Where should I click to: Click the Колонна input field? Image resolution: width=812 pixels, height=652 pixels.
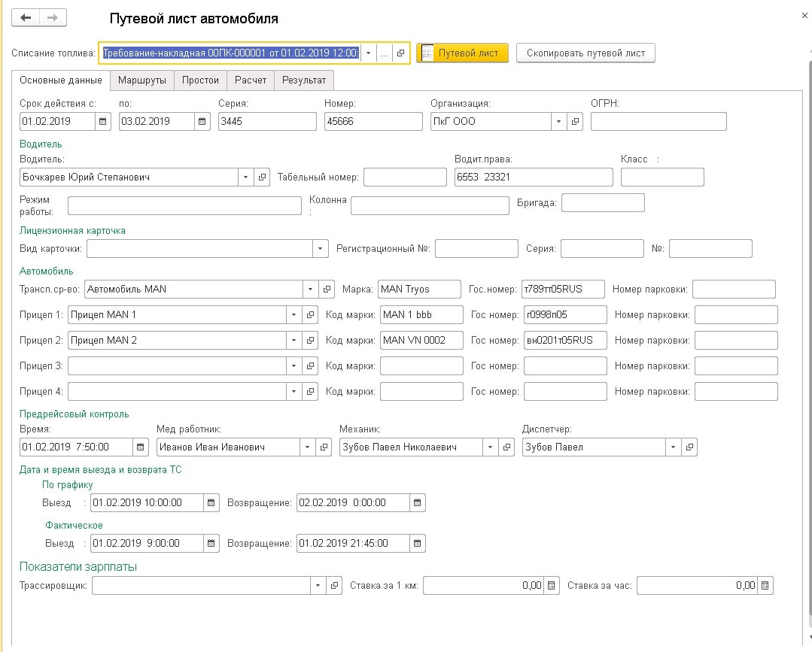coord(430,205)
